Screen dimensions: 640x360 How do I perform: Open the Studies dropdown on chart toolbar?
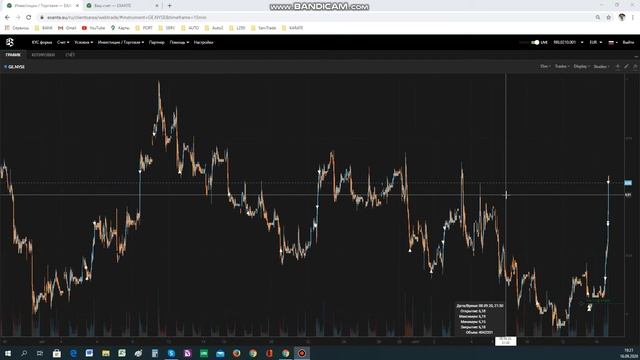pyautogui.click(x=601, y=66)
